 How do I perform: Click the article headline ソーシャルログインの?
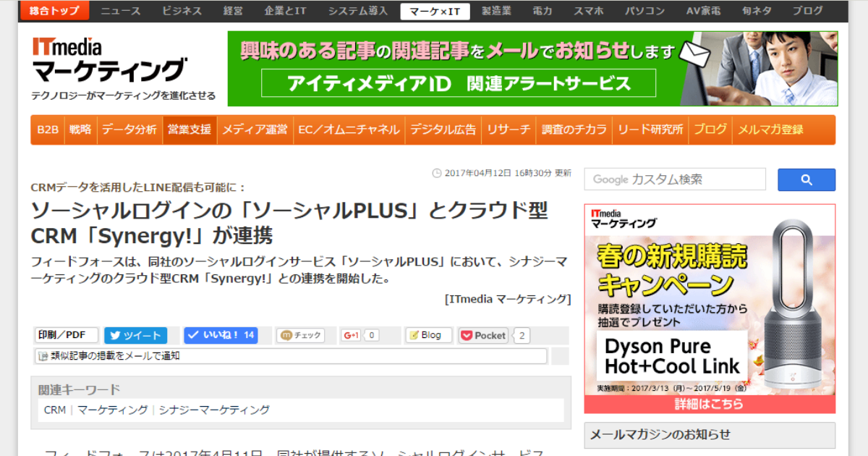[x=289, y=223]
